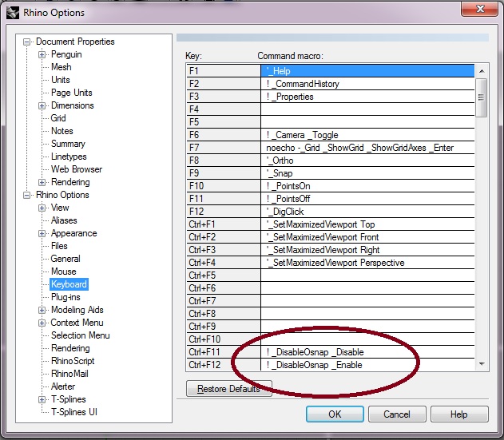Click Restore Defaults button
This screenshot has width=504, height=440.
[x=228, y=389]
